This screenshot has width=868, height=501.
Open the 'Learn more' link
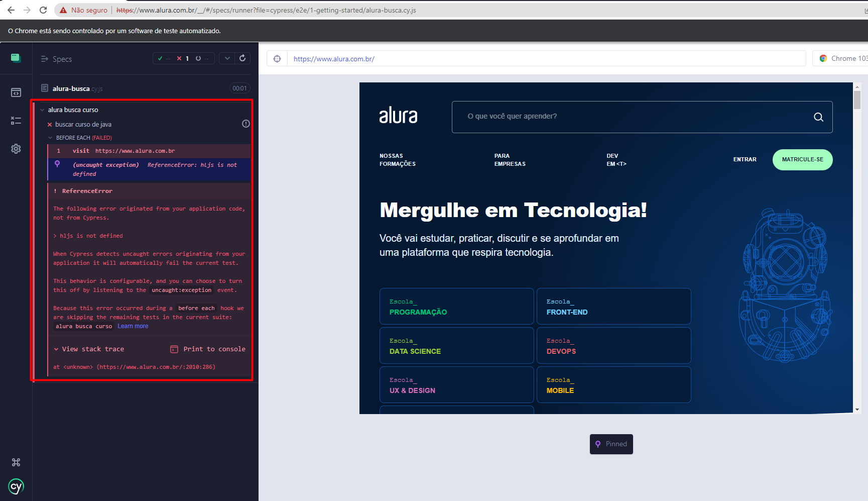click(133, 326)
